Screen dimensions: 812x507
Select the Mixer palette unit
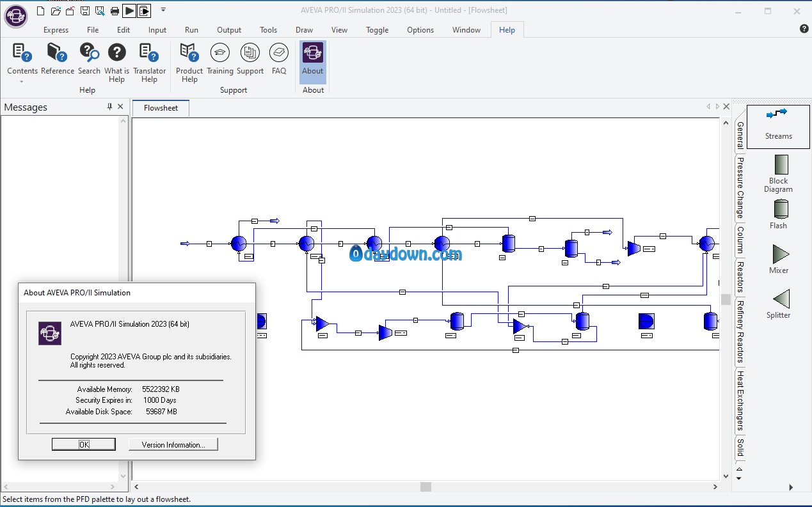click(779, 259)
